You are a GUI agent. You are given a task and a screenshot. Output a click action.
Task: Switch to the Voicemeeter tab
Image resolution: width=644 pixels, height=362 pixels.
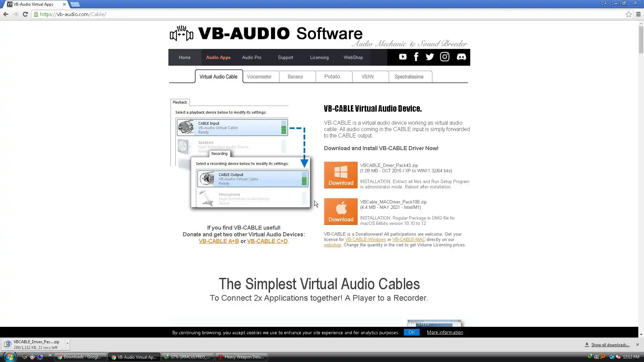[259, 77]
